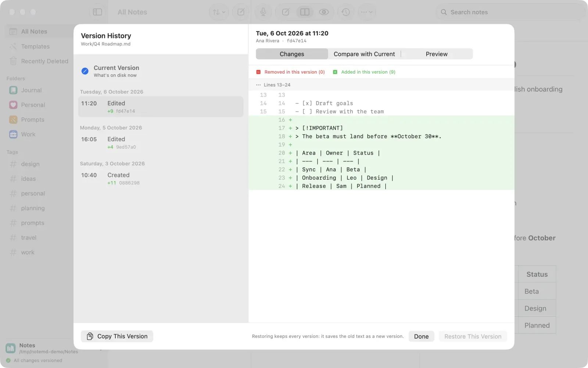Toggle the sidebar panel icon
Viewport: 588px width, 368px height.
click(97, 12)
